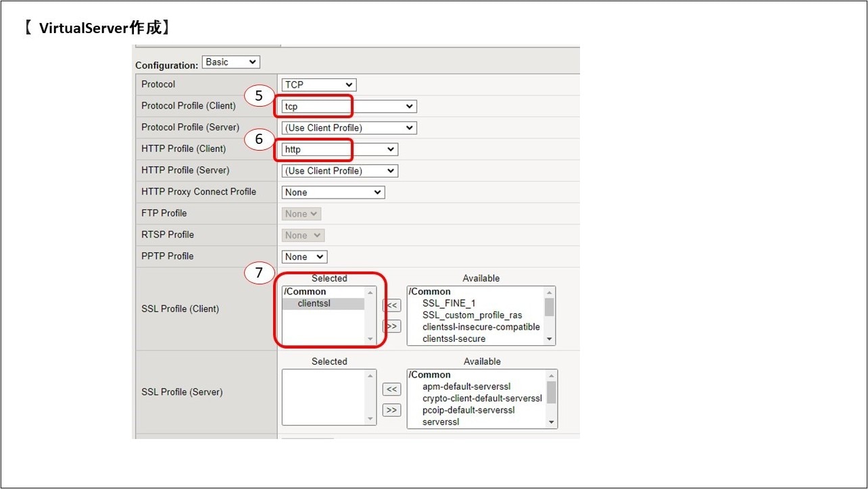Viewport: 868px width, 489px height.
Task: Open the PPTP Profile dropdown
Action: point(304,257)
